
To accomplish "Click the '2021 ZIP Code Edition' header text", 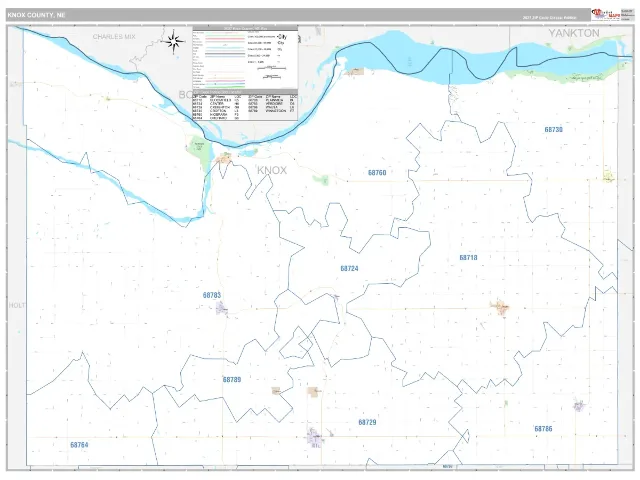I will pyautogui.click(x=549, y=18).
